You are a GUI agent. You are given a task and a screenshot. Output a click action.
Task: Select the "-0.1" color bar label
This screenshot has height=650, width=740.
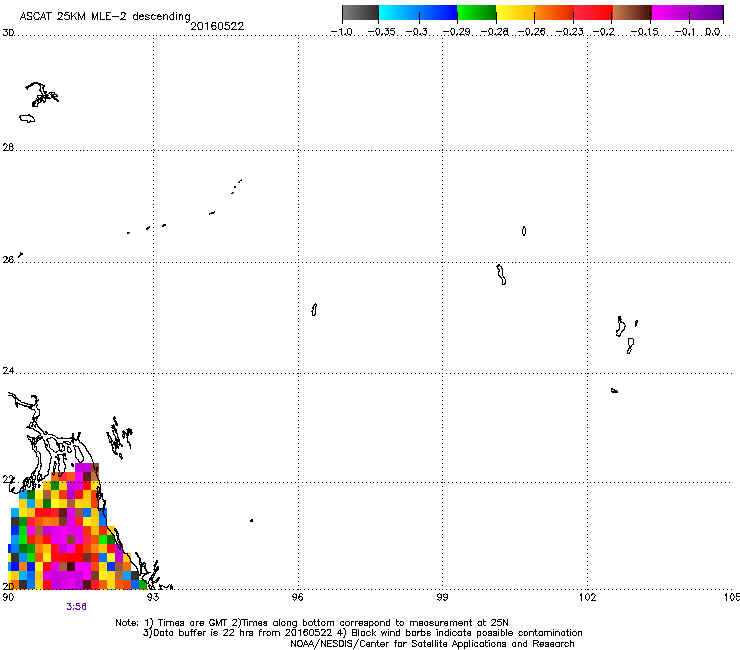(x=685, y=32)
